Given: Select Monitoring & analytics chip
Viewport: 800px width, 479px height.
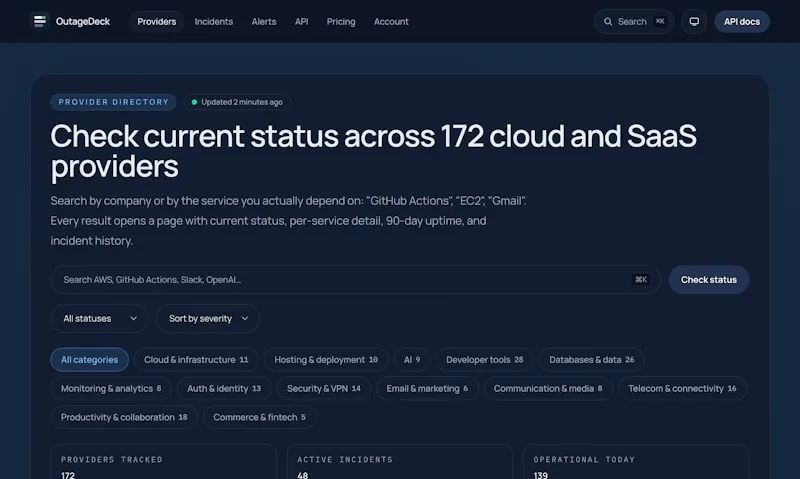Looking at the screenshot, I should click(111, 389).
